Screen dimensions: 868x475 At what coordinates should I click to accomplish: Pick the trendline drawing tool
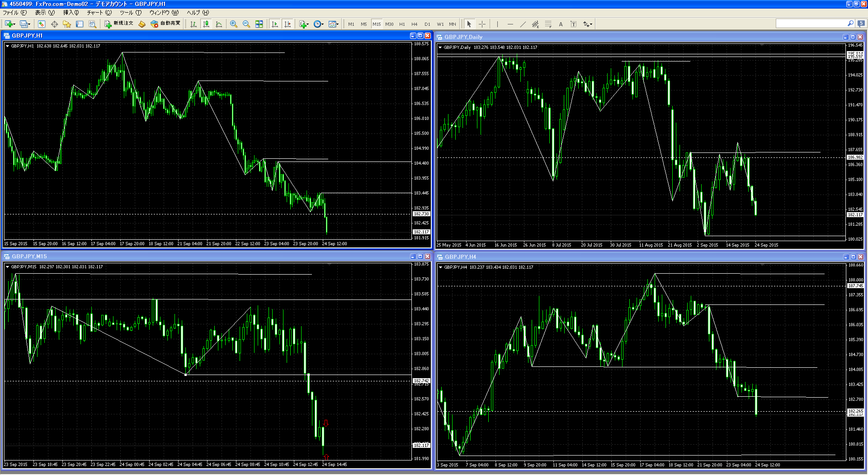[x=523, y=24]
